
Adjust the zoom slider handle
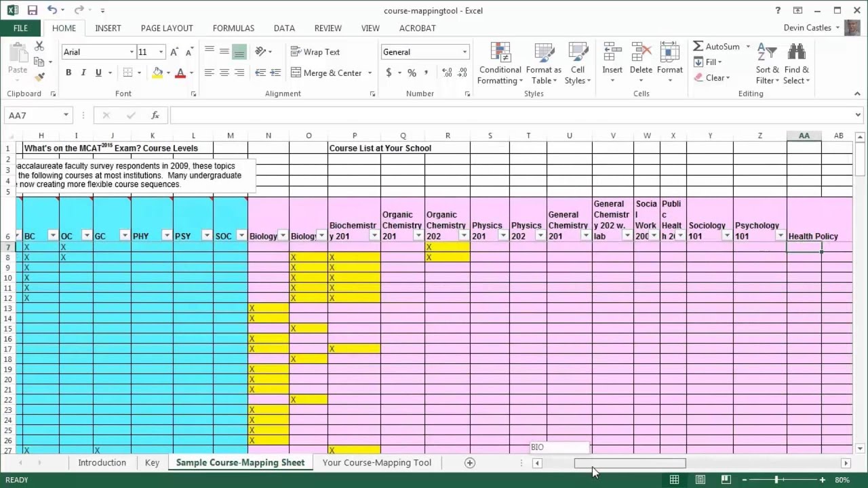[776, 480]
